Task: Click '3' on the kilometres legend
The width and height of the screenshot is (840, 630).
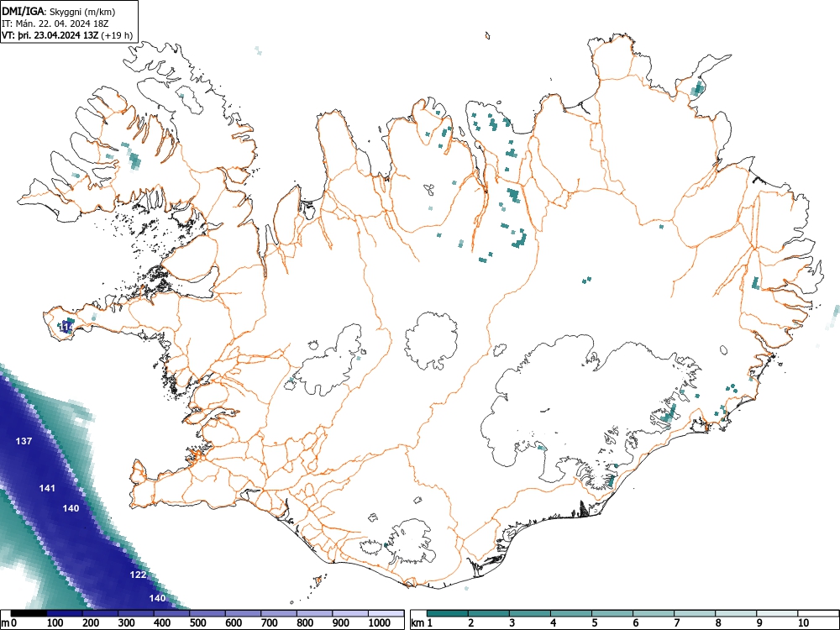Action: [x=512, y=623]
